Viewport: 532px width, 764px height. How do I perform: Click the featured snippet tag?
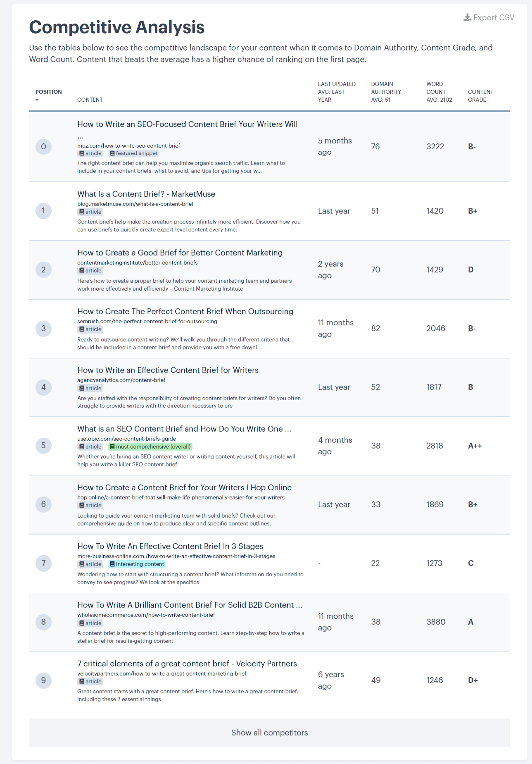(x=133, y=153)
